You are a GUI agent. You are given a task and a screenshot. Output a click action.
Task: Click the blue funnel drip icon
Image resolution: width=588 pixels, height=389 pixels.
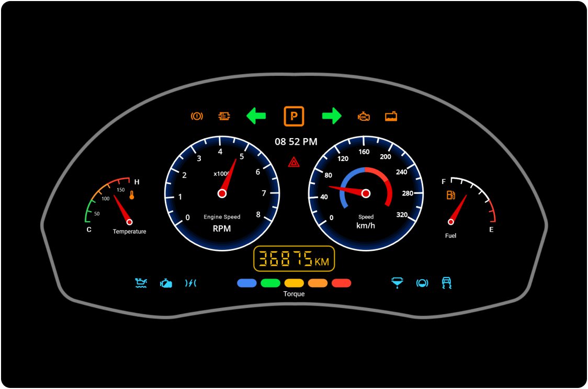(x=397, y=283)
